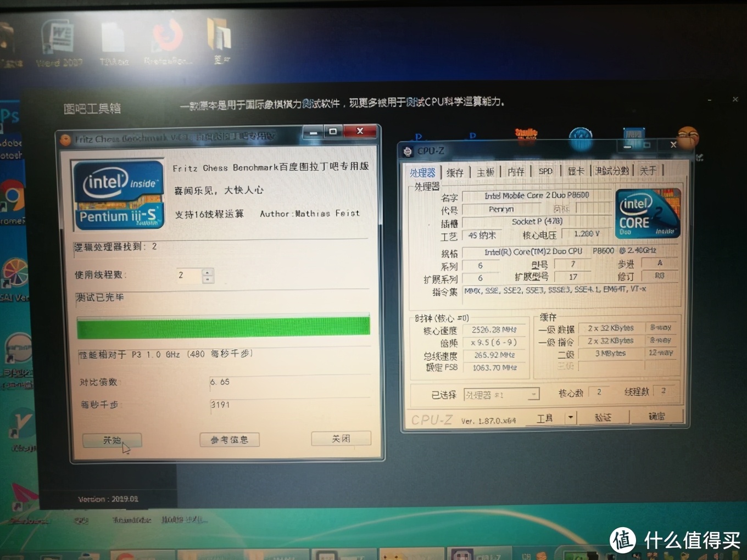Image resolution: width=747 pixels, height=560 pixels.
Task: Open the processor selection dropdown in CPU-Z
Action: [532, 394]
